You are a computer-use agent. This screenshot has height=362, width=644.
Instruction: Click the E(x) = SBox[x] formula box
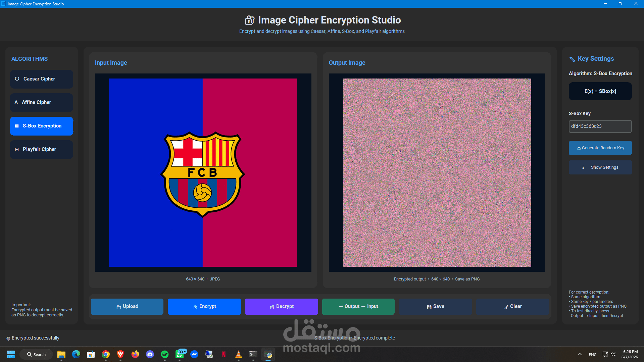(x=600, y=91)
